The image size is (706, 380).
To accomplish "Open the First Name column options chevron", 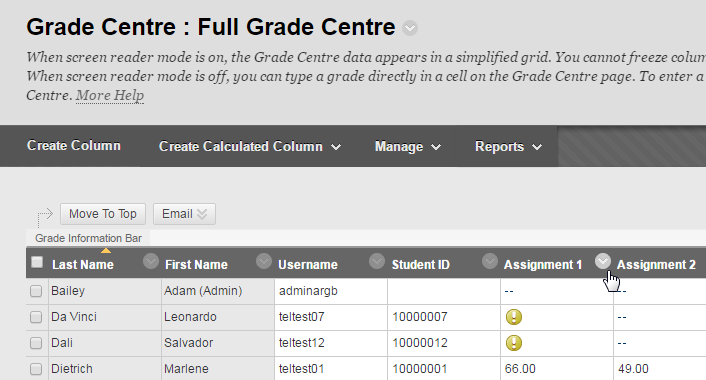I will [264, 261].
